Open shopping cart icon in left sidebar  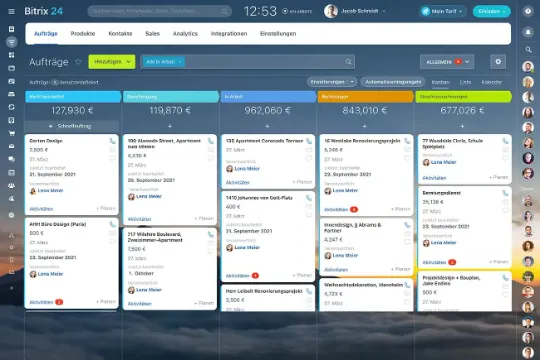tap(11, 133)
